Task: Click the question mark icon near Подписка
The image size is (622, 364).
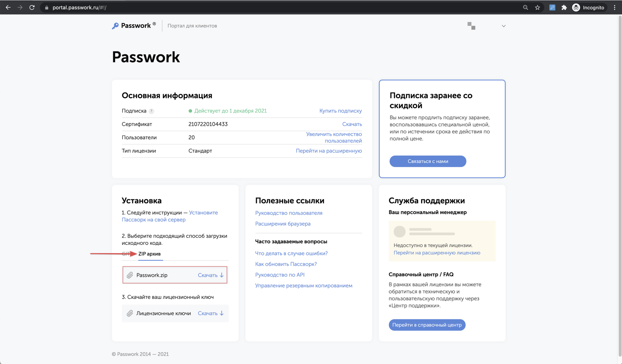Action: point(151,111)
